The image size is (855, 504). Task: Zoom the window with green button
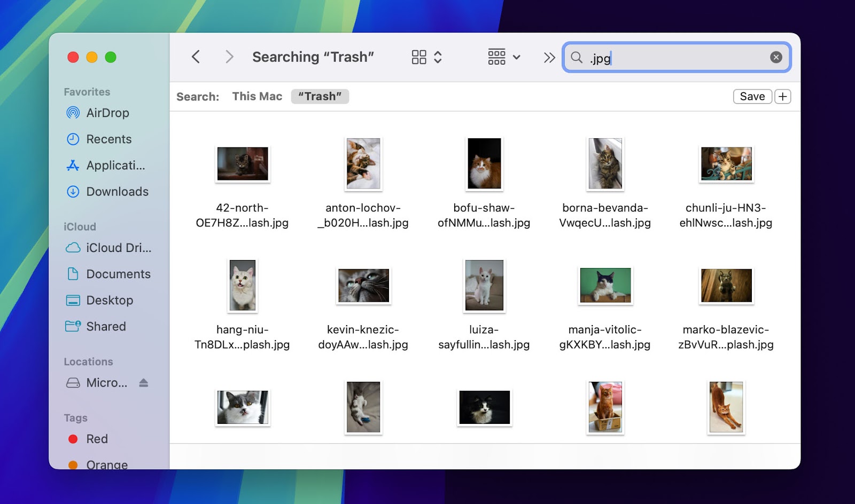pyautogui.click(x=111, y=57)
